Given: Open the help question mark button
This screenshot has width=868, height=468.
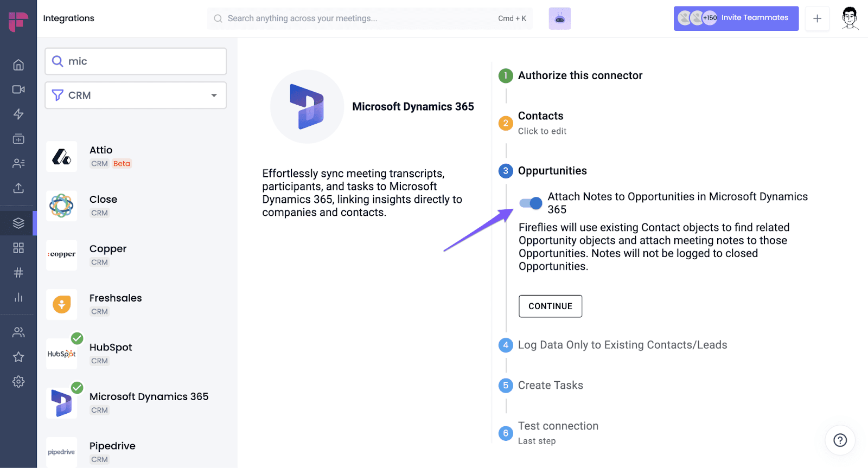Looking at the screenshot, I should [840, 440].
